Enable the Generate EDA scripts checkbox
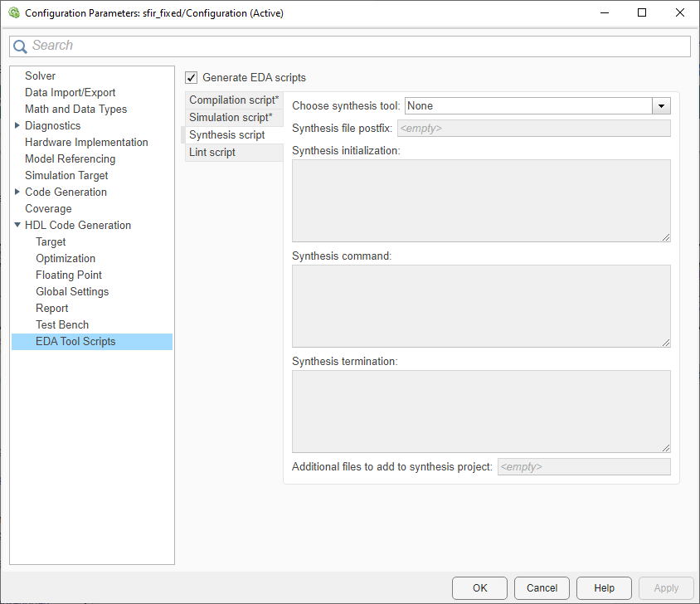The width and height of the screenshot is (700, 604). [191, 77]
